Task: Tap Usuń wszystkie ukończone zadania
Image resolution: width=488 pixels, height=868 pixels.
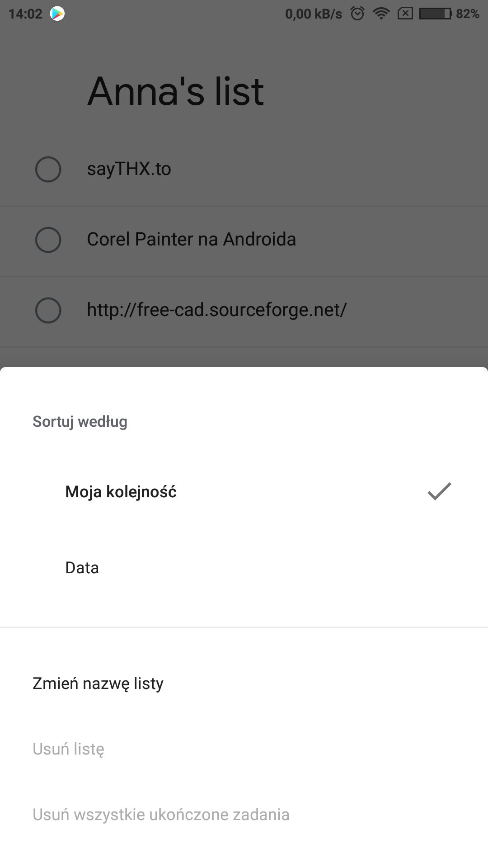Action: (244, 815)
